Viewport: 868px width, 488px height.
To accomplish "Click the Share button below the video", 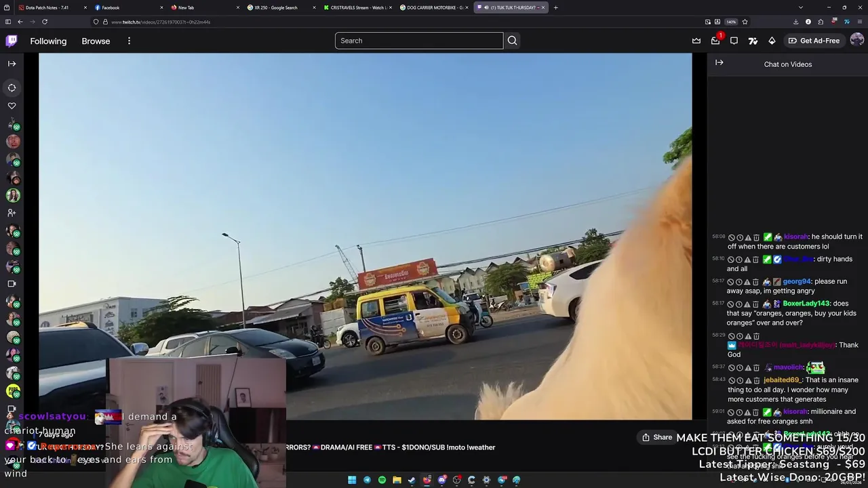I will (x=657, y=437).
